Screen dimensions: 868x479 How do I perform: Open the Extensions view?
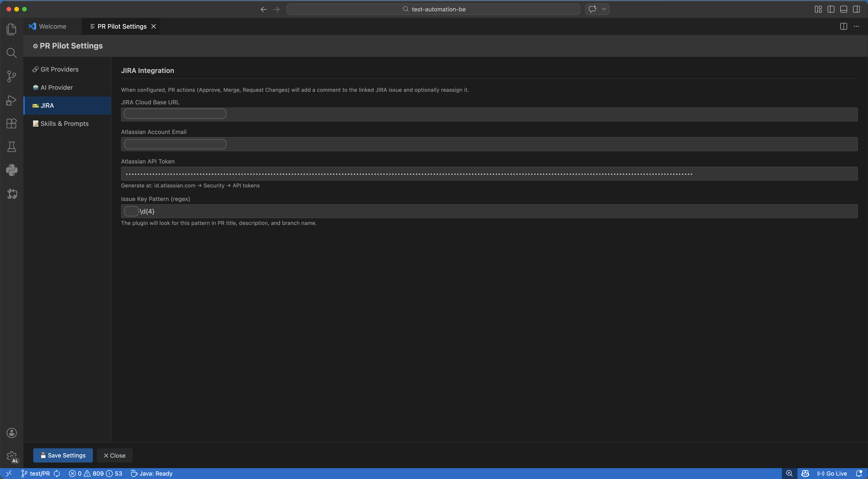12,123
